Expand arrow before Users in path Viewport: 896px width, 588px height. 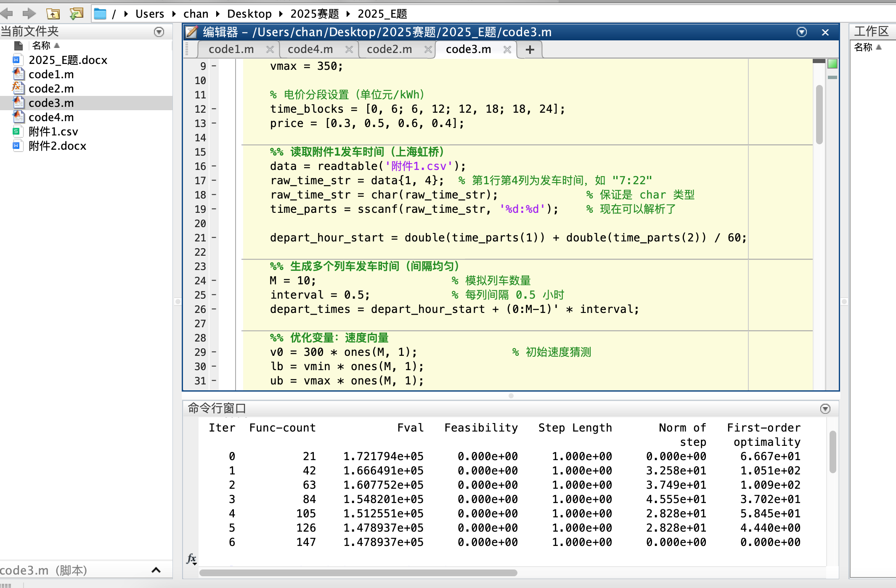(x=126, y=14)
